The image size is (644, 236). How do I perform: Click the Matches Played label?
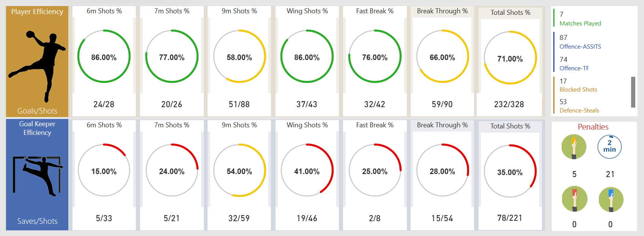(580, 24)
